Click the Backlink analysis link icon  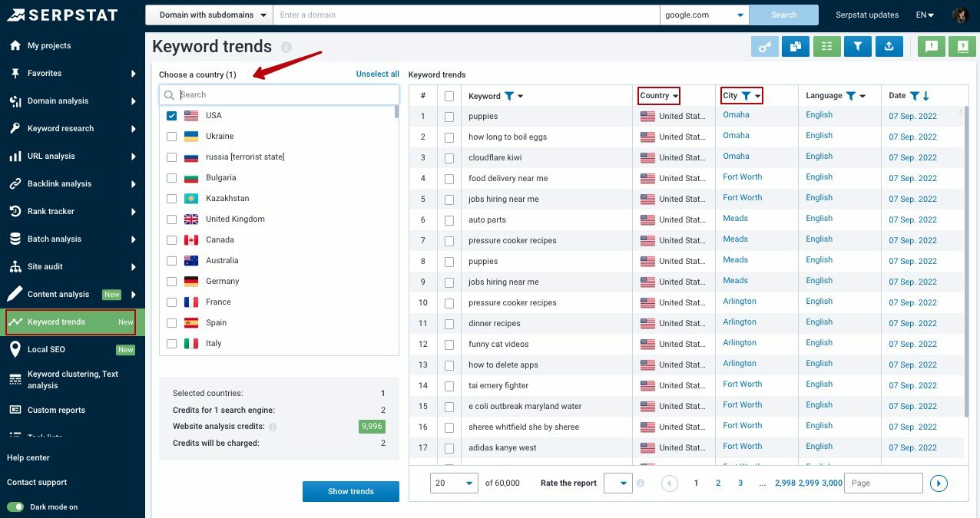(15, 183)
